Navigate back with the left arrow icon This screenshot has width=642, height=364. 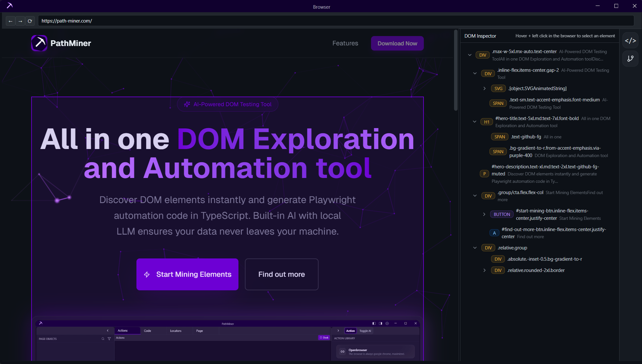point(11,21)
